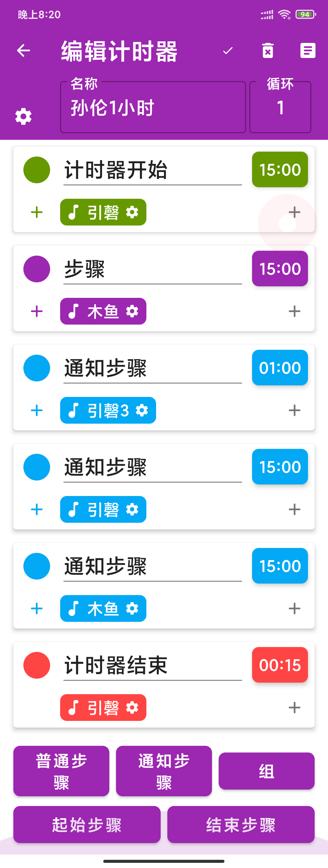
Task: Pick color via green circle of 计时器开始
Action: tap(37, 170)
